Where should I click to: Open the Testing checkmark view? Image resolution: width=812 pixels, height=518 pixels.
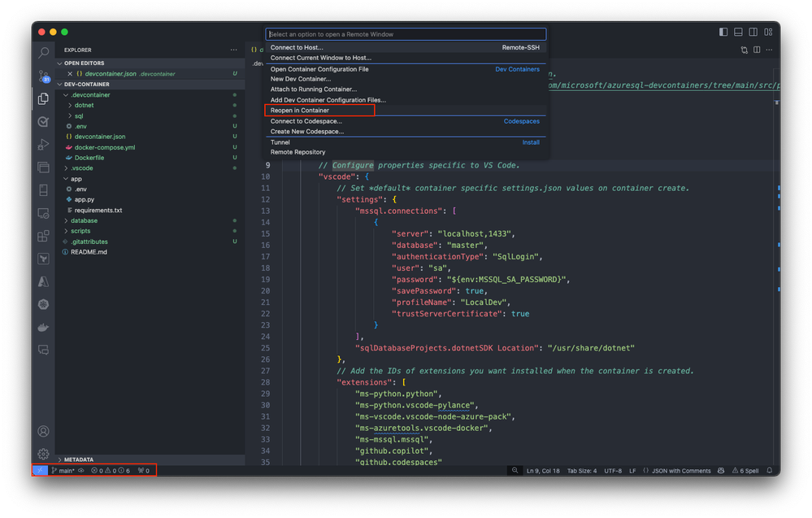pos(44,122)
